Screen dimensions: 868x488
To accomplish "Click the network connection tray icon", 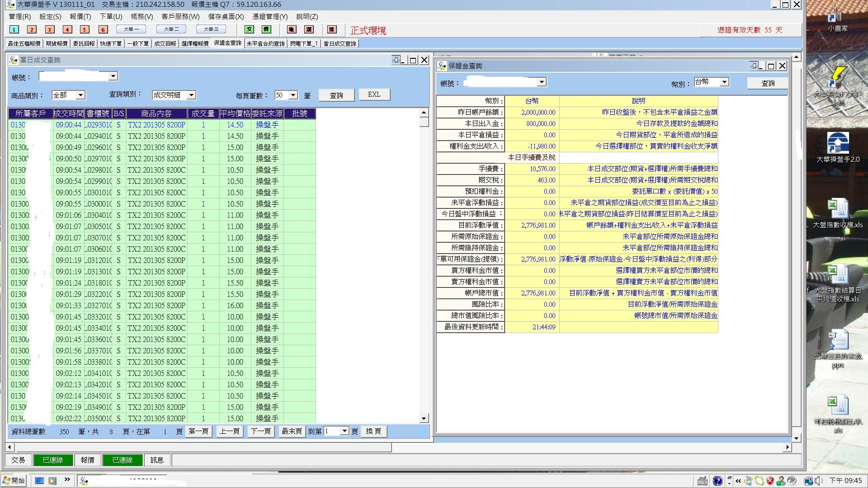I will (808, 481).
